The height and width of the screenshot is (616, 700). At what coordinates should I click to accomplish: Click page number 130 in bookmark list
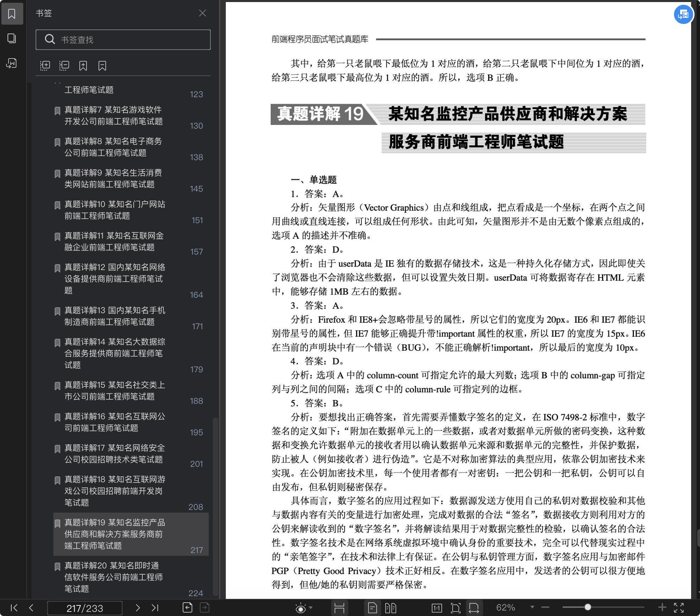196,126
